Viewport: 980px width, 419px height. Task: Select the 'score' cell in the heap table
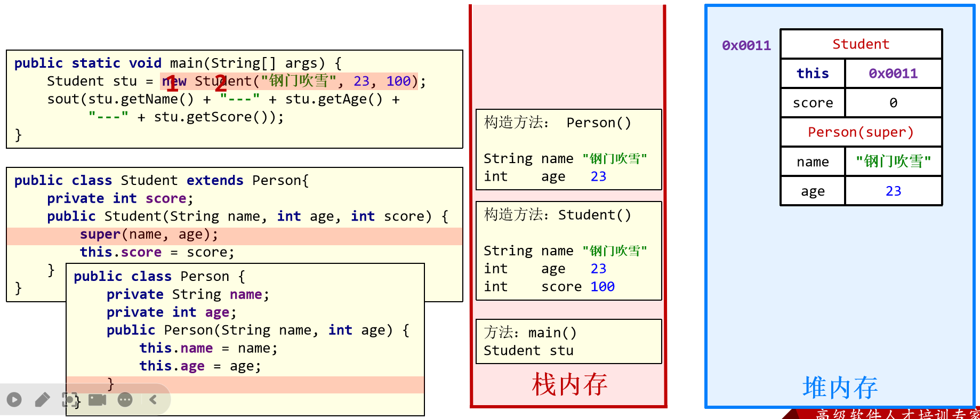(813, 102)
